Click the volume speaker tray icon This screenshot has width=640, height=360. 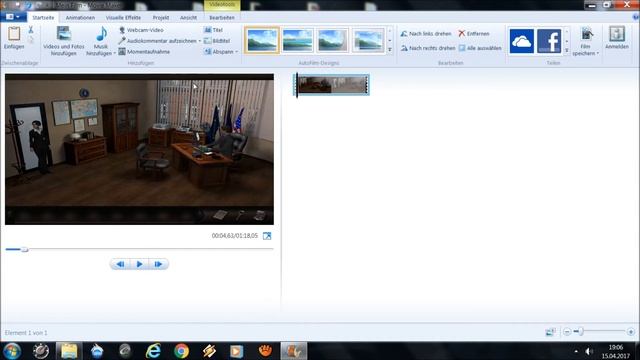click(589, 351)
